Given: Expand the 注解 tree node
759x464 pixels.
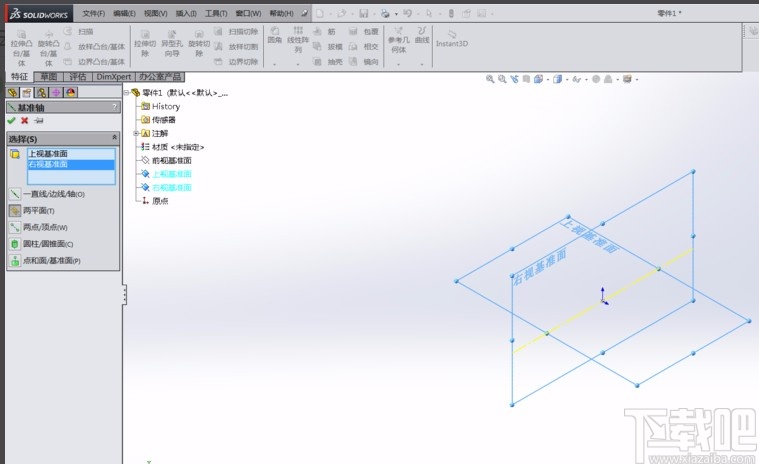Looking at the screenshot, I should pos(136,133).
